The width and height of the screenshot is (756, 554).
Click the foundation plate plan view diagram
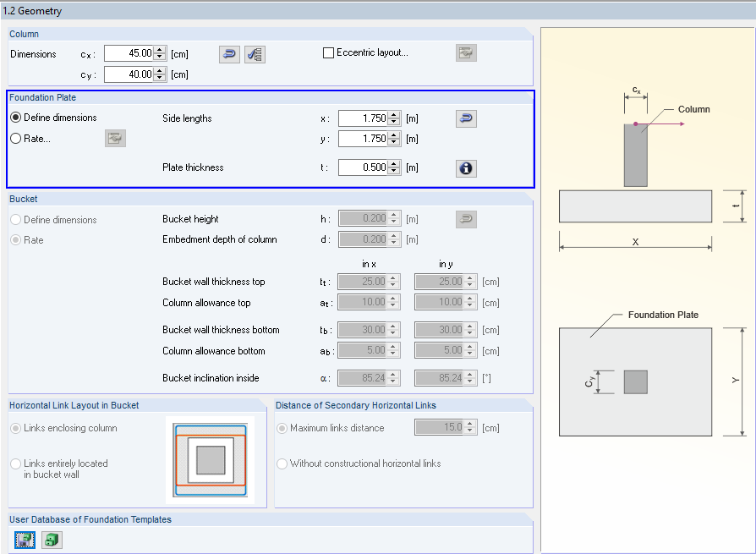pos(635,381)
